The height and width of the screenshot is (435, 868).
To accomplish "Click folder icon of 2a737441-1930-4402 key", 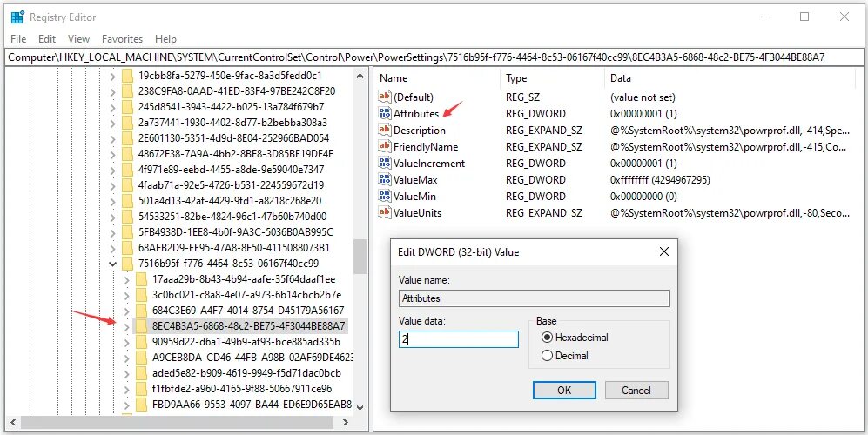I will (128, 123).
